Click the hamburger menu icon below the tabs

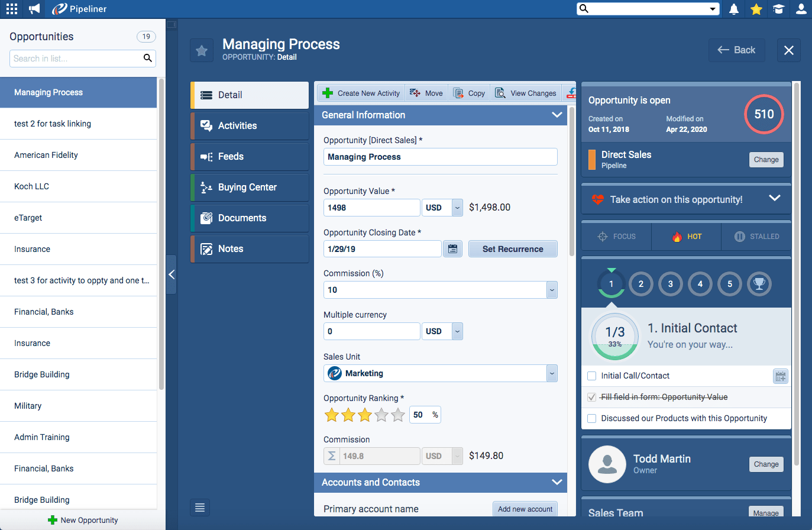pyautogui.click(x=200, y=508)
